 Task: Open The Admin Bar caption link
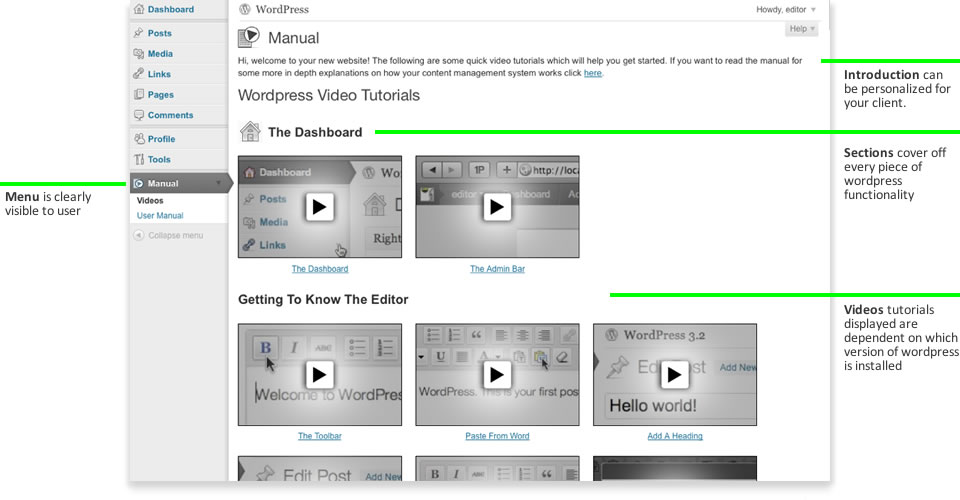497,269
